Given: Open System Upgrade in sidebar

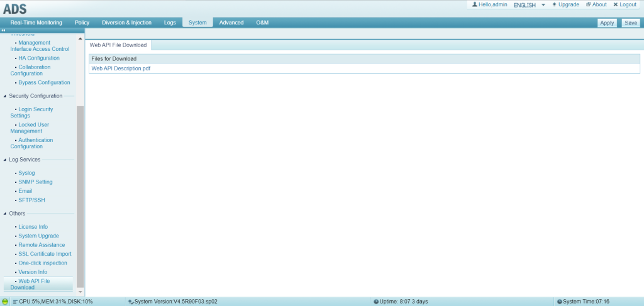Looking at the screenshot, I should (38, 236).
